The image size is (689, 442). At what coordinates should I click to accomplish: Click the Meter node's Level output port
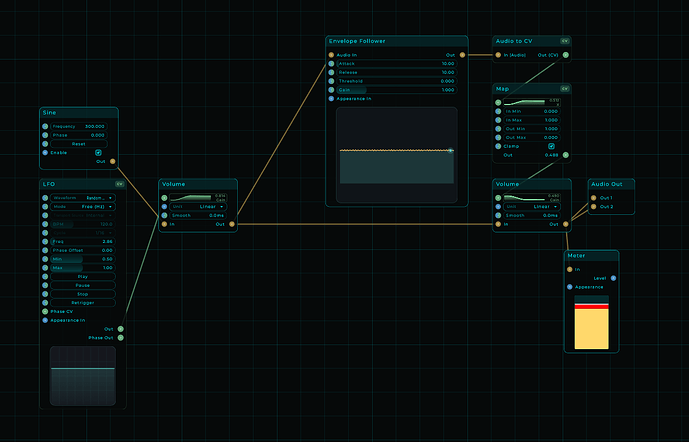click(x=613, y=278)
